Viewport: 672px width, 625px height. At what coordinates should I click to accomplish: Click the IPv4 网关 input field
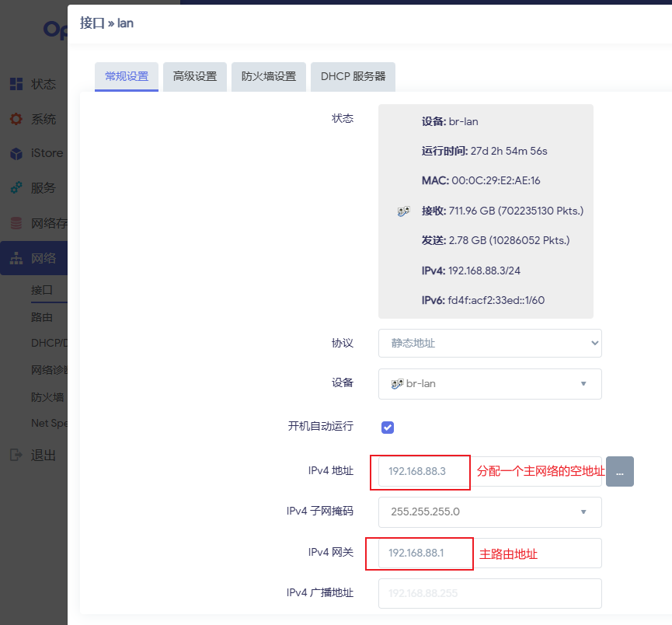pyautogui.click(x=424, y=553)
